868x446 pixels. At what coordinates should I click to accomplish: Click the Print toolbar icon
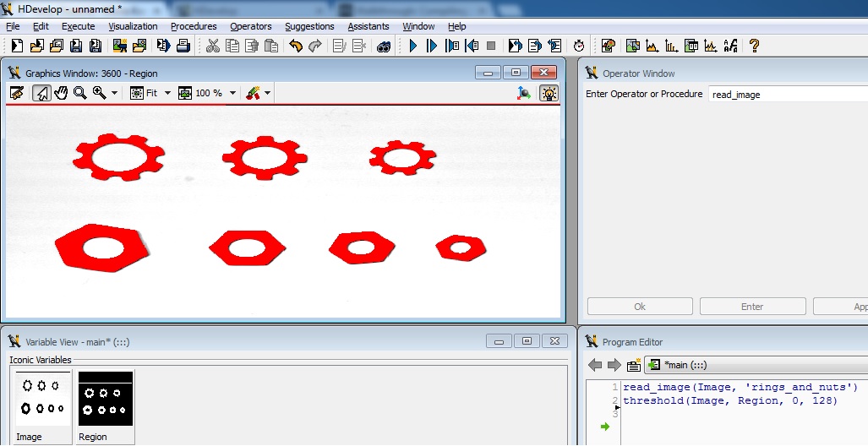click(183, 46)
